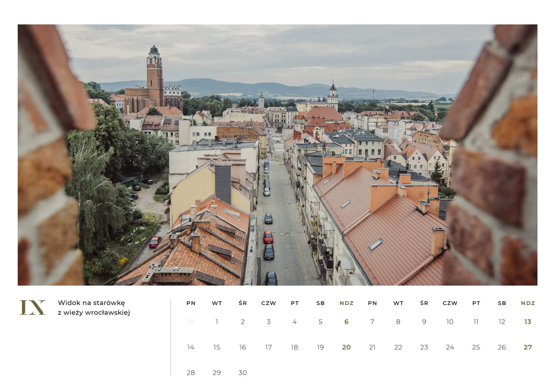
Task: Select highlighted Sunday date 13
Action: (x=528, y=322)
